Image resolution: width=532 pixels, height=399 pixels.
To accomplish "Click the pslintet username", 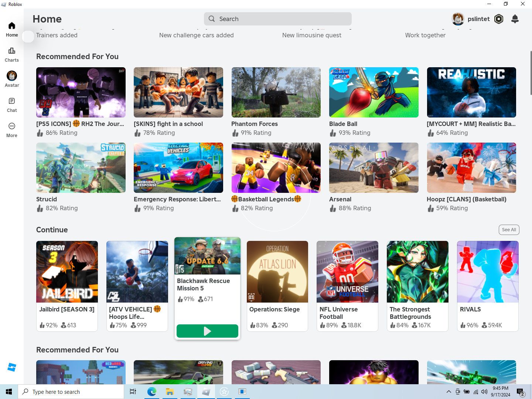I will 478,19.
